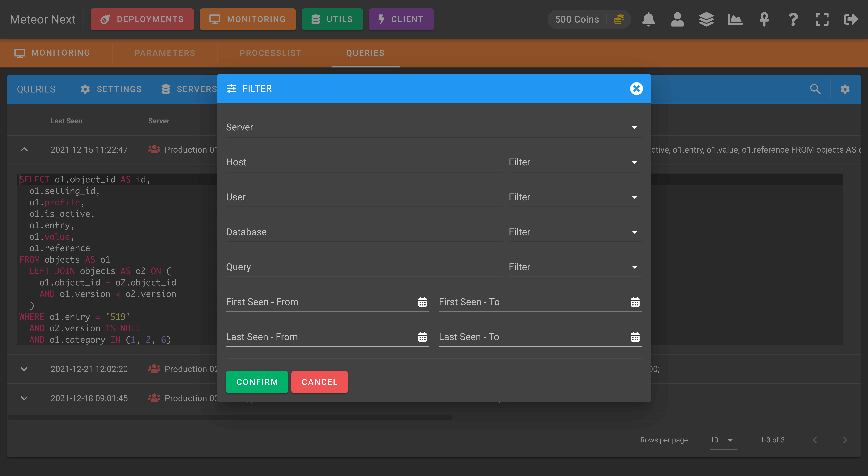Image resolution: width=868 pixels, height=476 pixels.
Task: Focus the Database text field
Action: point(364,232)
